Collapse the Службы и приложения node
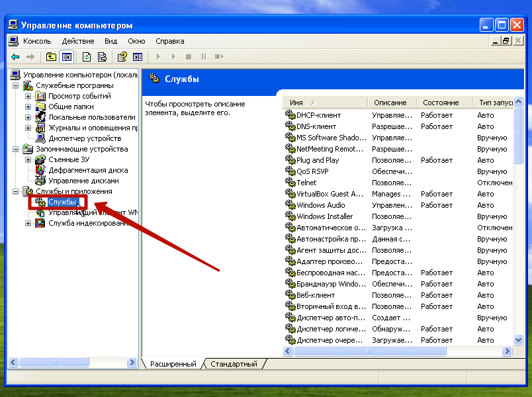This screenshot has height=397, width=532. click(x=16, y=191)
